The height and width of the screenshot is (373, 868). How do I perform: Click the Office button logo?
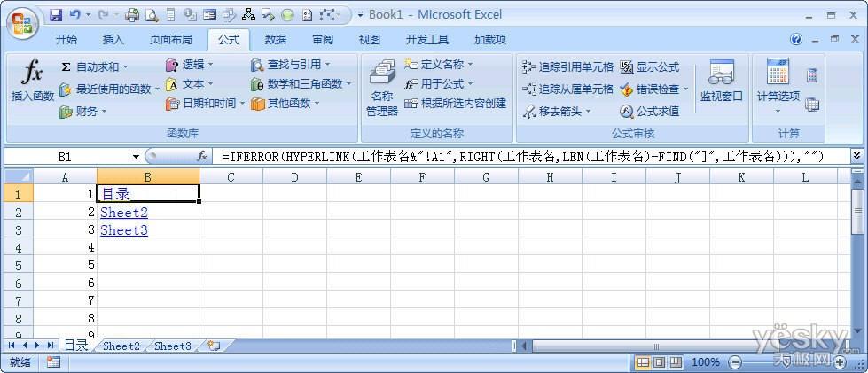[x=24, y=22]
